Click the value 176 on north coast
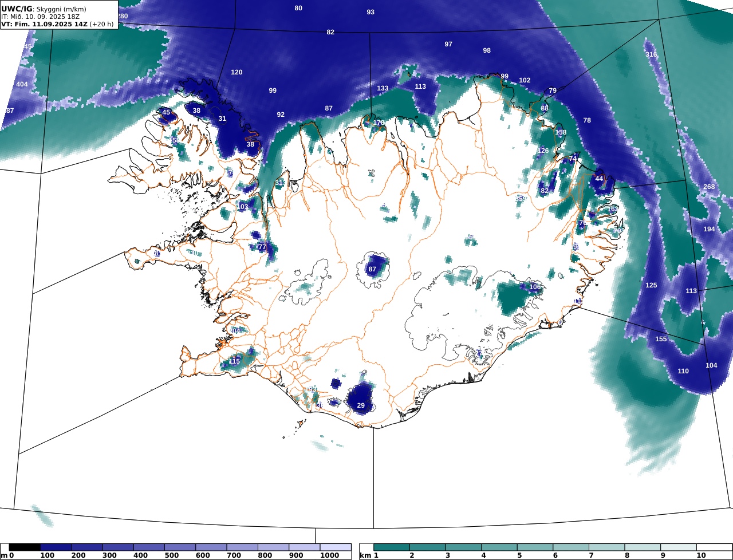The width and height of the screenshot is (733, 560). point(379,123)
